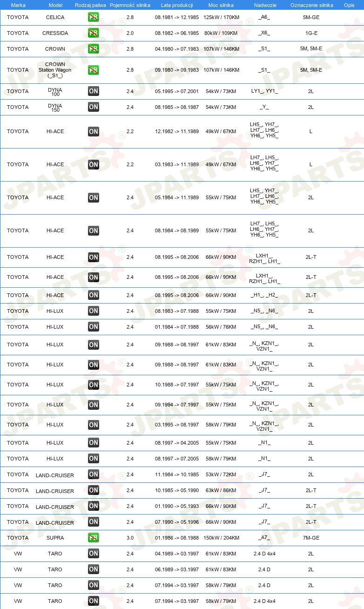Click ON icon in HI-ACE 03.1983 row
This screenshot has height=609, width=364.
click(94, 164)
